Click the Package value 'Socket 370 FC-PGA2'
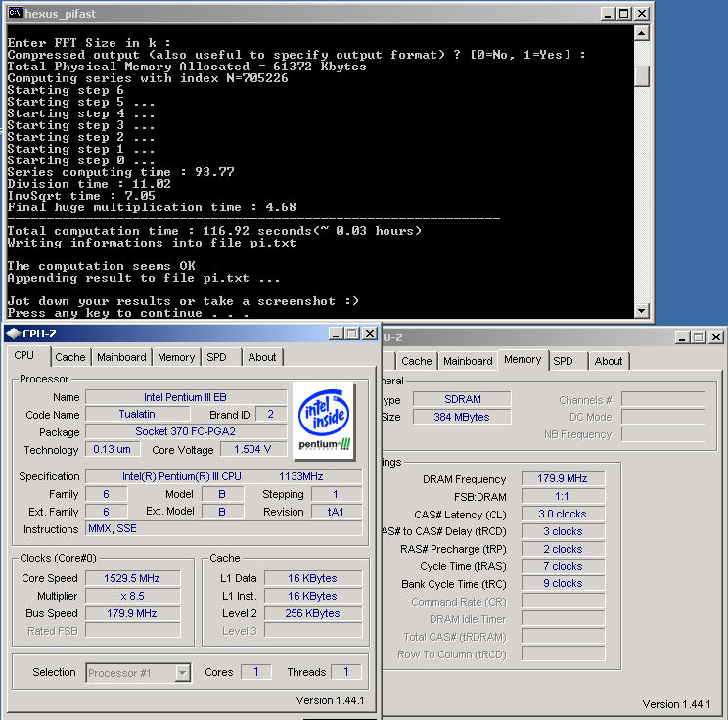The image size is (728, 720). (x=186, y=431)
